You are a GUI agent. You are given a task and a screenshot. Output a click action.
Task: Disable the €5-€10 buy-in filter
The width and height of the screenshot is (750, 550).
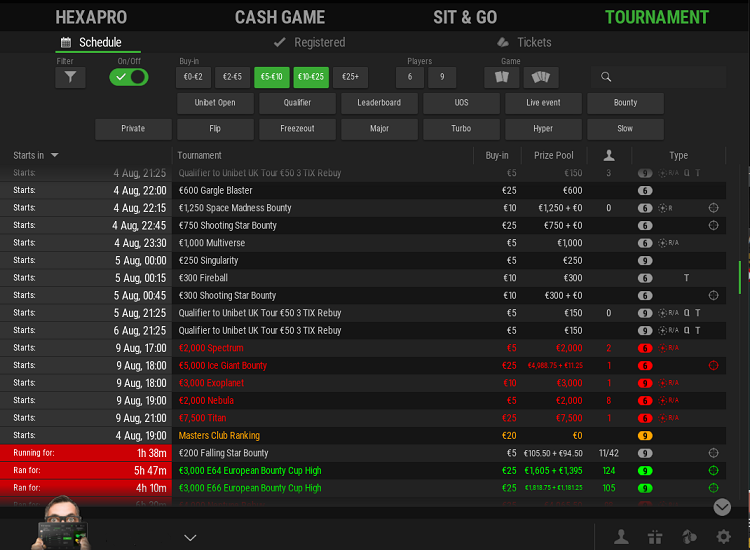click(x=272, y=77)
